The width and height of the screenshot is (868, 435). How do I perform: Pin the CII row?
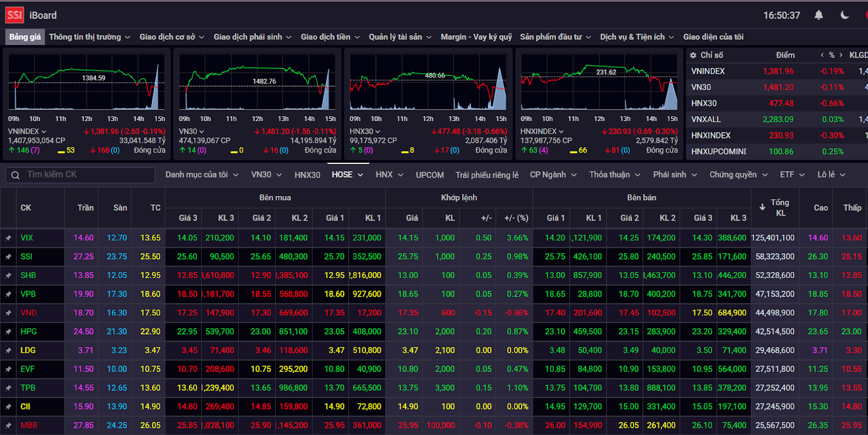pyautogui.click(x=8, y=406)
